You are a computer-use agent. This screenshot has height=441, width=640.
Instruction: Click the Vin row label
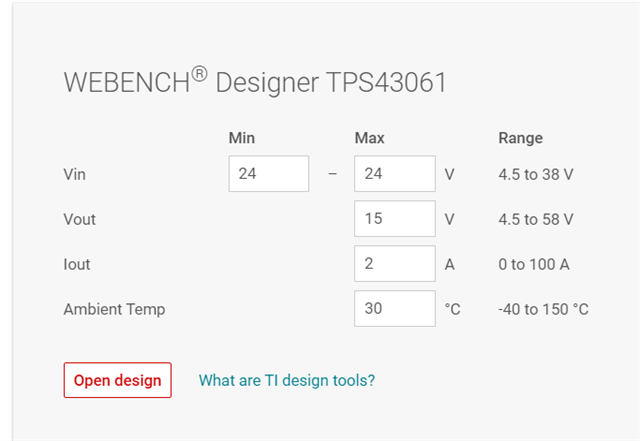(x=75, y=174)
